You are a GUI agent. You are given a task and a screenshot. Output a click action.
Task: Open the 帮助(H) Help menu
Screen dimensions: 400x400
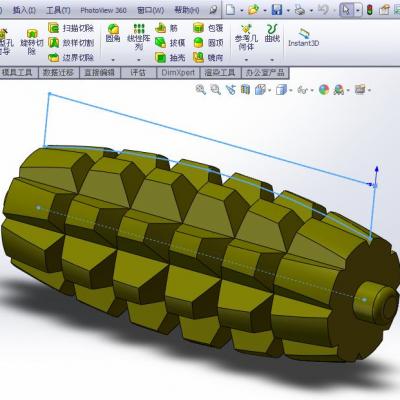click(x=187, y=10)
